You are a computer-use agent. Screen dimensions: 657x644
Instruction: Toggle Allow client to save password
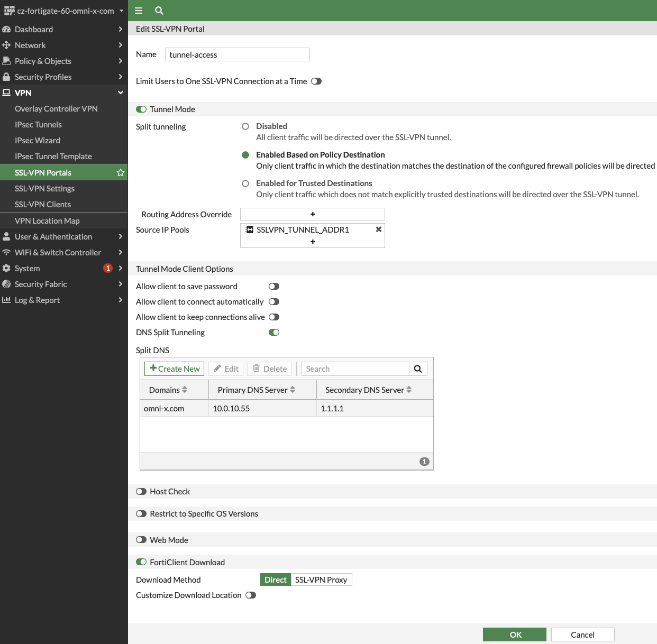(x=274, y=287)
